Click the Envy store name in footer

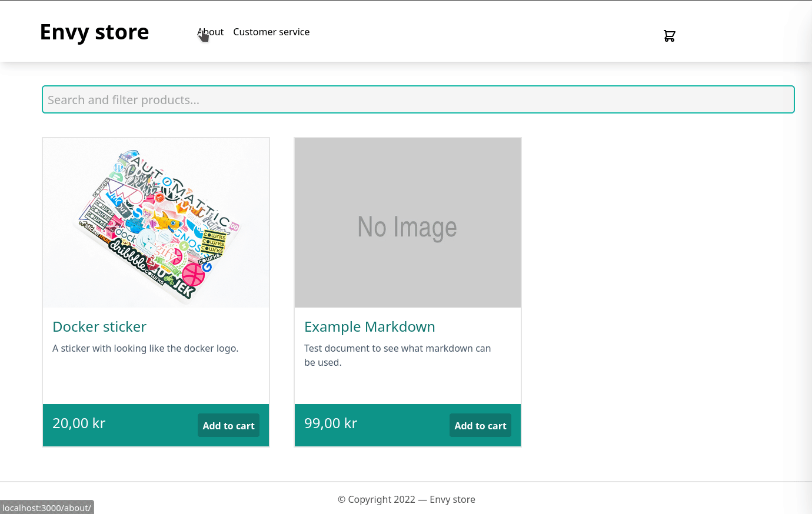coord(452,499)
